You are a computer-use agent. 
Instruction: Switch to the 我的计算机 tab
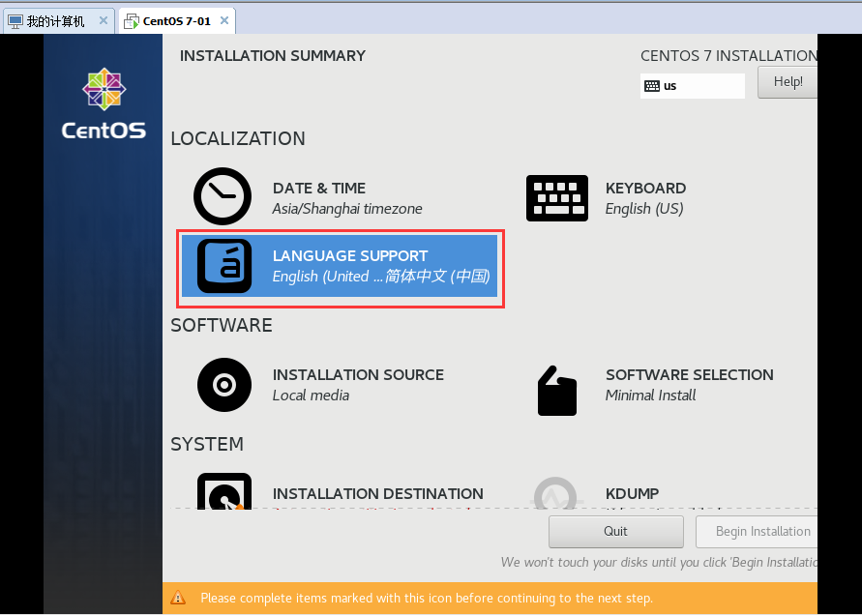tap(58, 21)
